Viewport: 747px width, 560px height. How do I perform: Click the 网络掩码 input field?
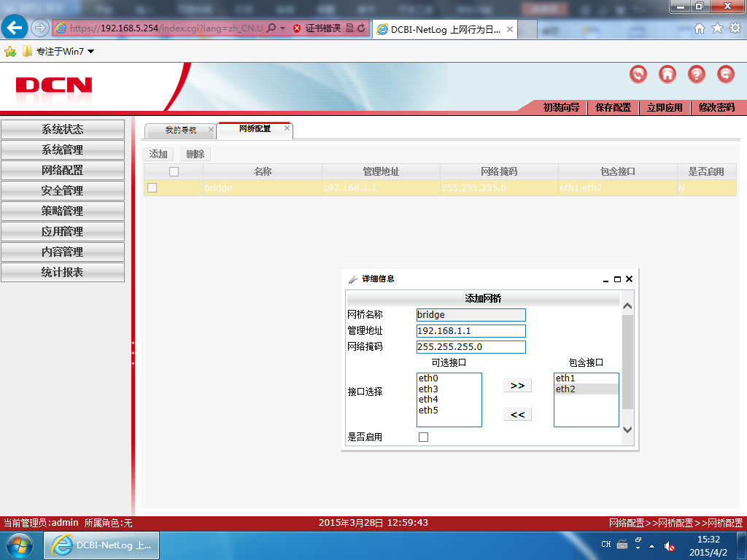tap(471, 347)
